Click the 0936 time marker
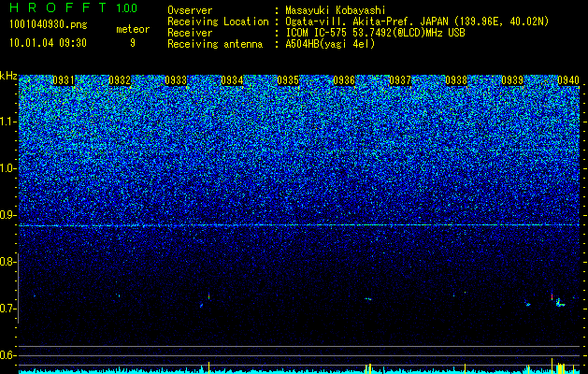588x374 pixels. [344, 80]
